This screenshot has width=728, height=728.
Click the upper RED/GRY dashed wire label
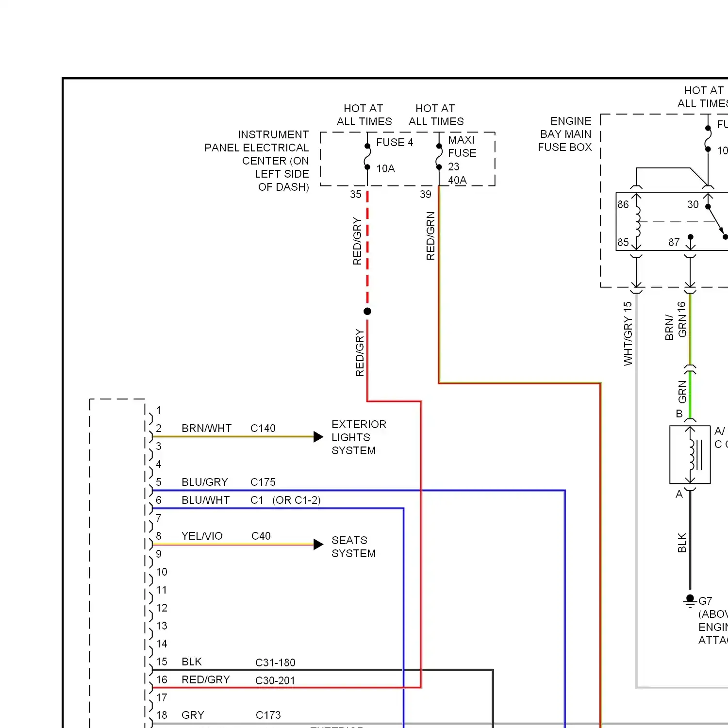tap(357, 241)
